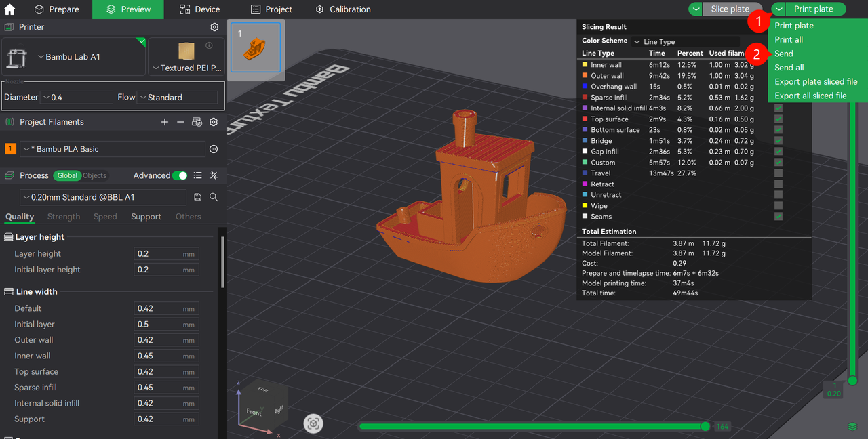
Task: Open the Bambu Lab A1 printer dropdown
Action: pyautogui.click(x=73, y=57)
